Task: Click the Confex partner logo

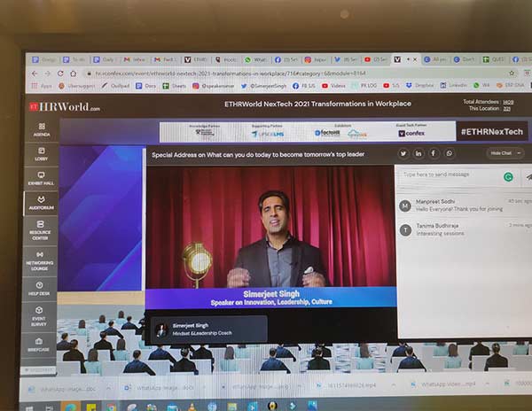Action: pos(411,133)
